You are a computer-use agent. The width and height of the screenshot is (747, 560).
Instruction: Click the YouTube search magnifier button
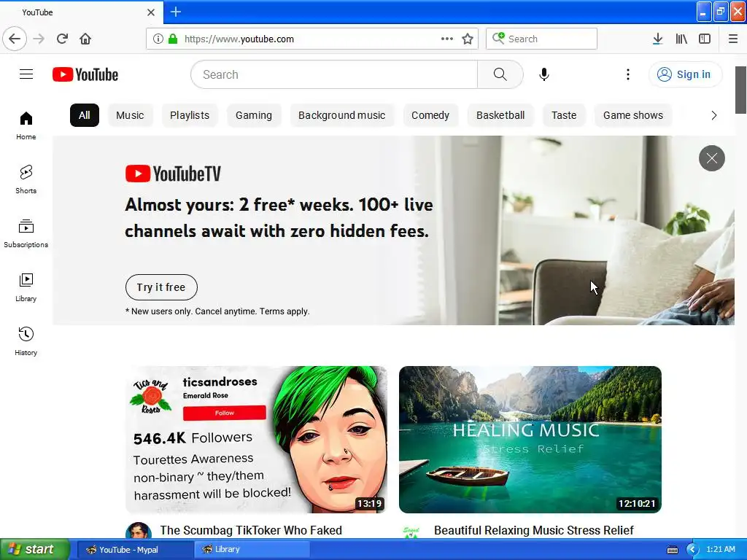[x=500, y=74]
